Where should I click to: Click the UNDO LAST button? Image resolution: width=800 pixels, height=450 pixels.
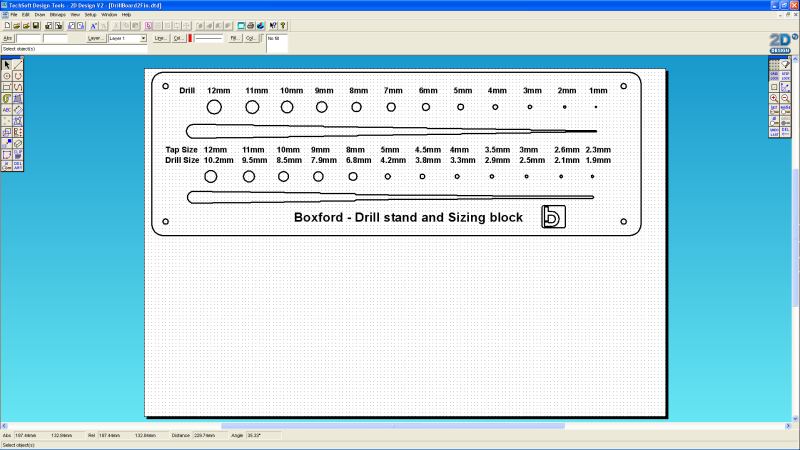coord(774,132)
